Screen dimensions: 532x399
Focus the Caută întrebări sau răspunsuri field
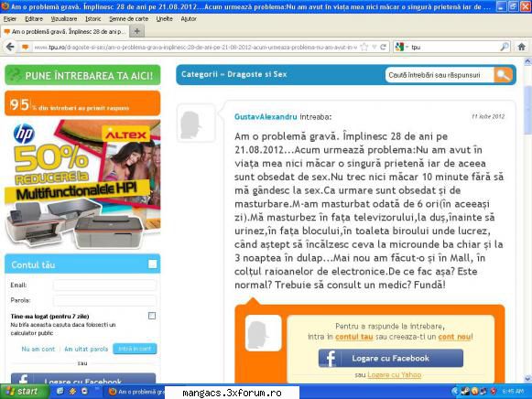point(439,75)
